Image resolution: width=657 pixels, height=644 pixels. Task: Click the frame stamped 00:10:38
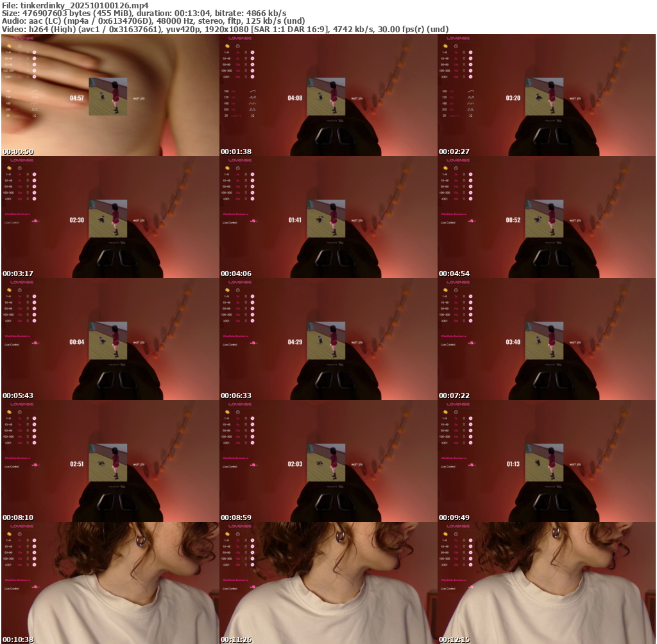pyautogui.click(x=110, y=583)
